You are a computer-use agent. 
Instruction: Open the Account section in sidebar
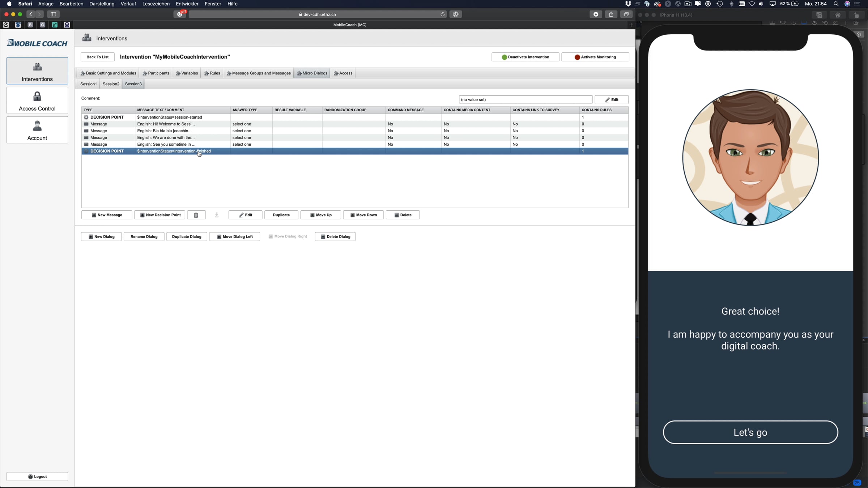[x=37, y=130]
